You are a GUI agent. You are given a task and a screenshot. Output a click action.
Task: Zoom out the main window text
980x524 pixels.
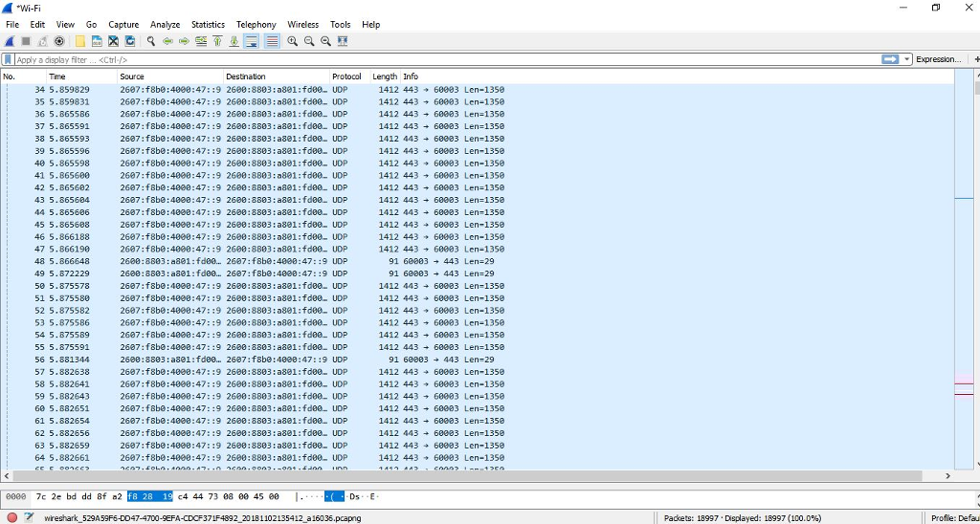click(309, 41)
